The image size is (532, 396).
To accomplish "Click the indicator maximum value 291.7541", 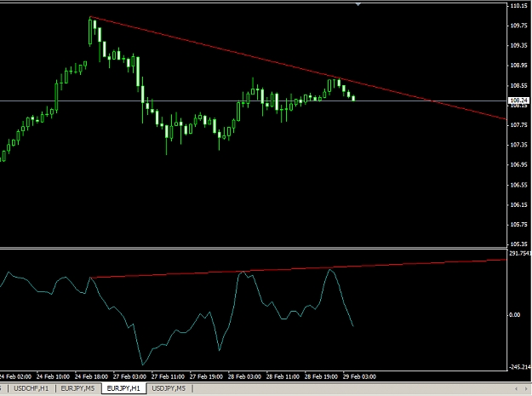I will (520, 253).
